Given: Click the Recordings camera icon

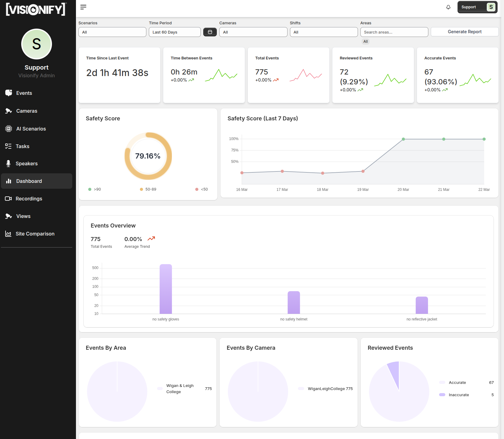Looking at the screenshot, I should point(8,199).
